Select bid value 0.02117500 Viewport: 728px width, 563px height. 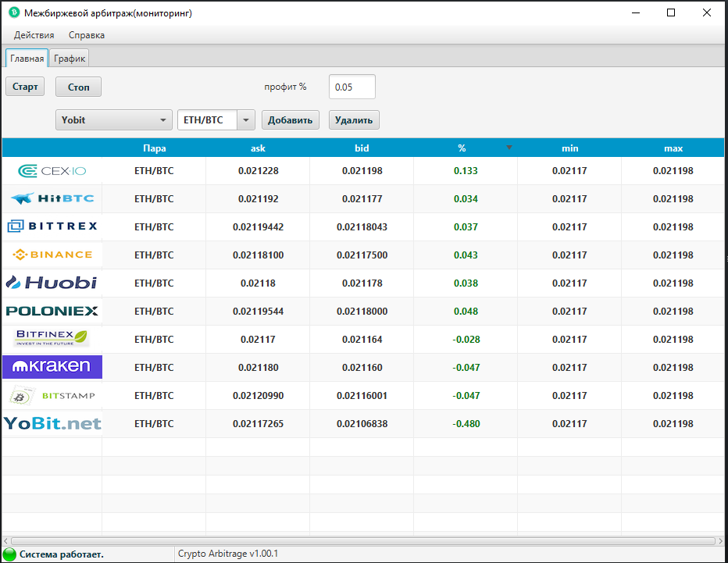coord(362,255)
